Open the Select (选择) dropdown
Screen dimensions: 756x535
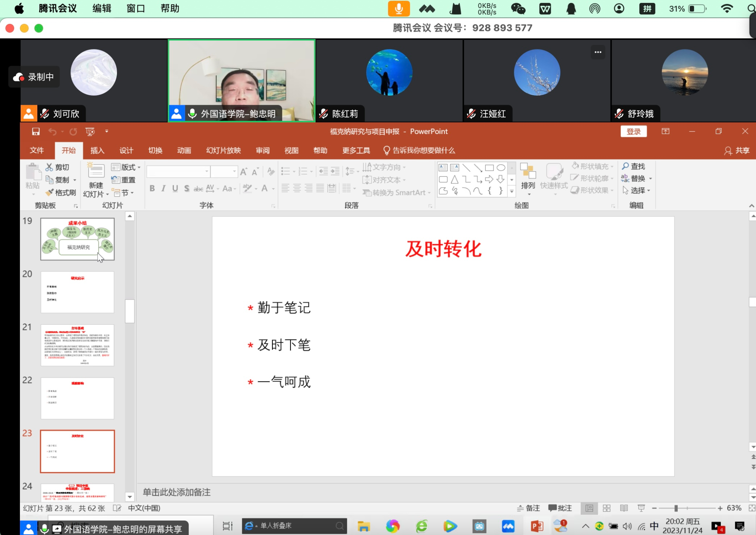pyautogui.click(x=636, y=190)
